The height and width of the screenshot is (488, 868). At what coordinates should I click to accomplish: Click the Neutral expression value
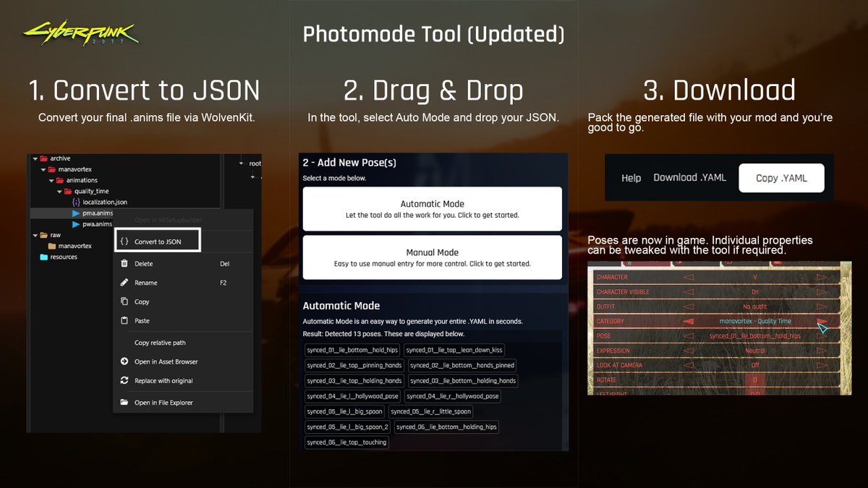755,351
